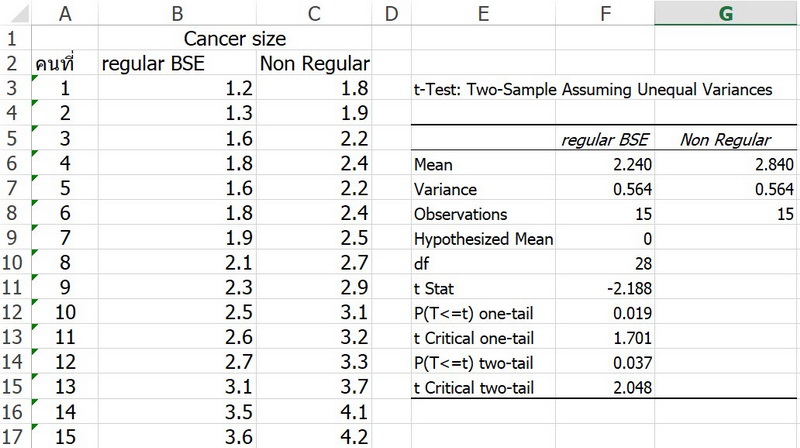Viewport: 800px width, 448px height.
Task: Click the Mean value 2.840 cell
Action: [x=725, y=164]
